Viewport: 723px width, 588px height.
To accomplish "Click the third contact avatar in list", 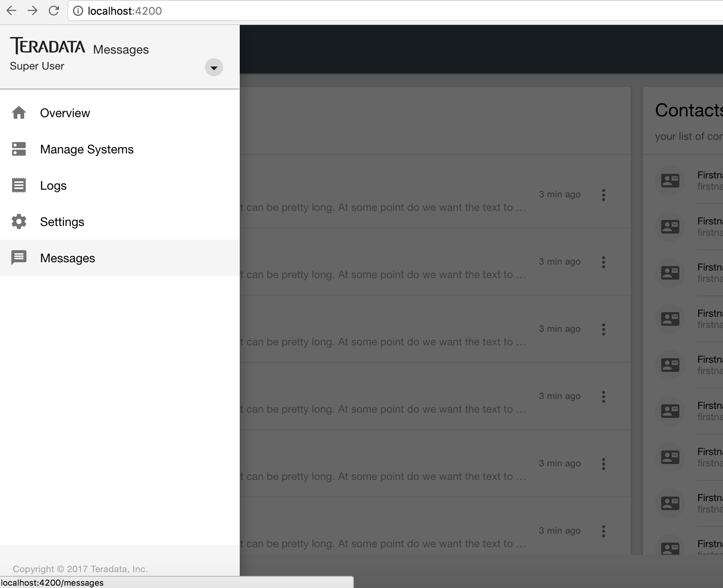I will pos(670,273).
